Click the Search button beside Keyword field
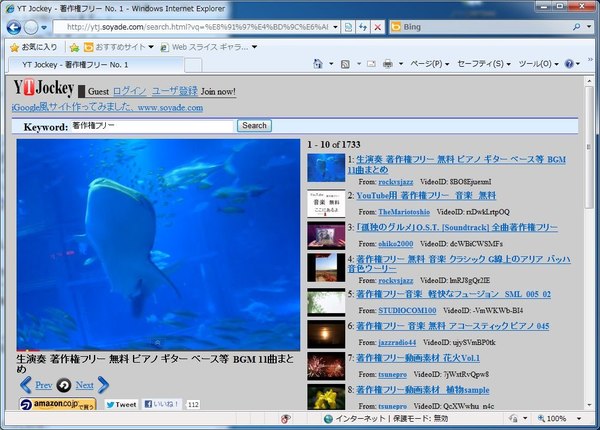The width and height of the screenshot is (600, 430). click(x=254, y=126)
